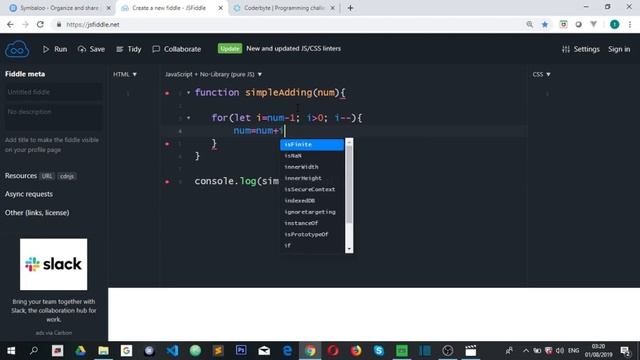Expand Async requests section
This screenshot has height=360, width=640.
click(x=29, y=194)
